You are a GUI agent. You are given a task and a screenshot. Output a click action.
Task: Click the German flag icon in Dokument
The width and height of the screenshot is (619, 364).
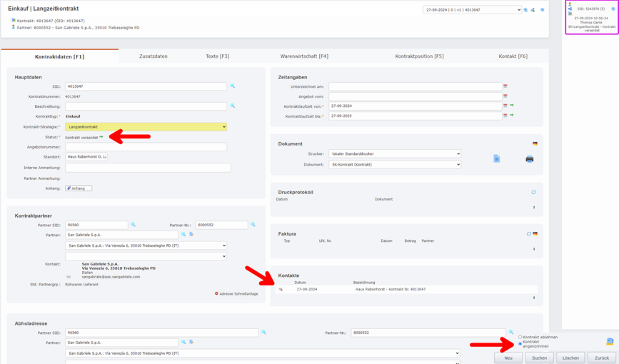[535, 143]
